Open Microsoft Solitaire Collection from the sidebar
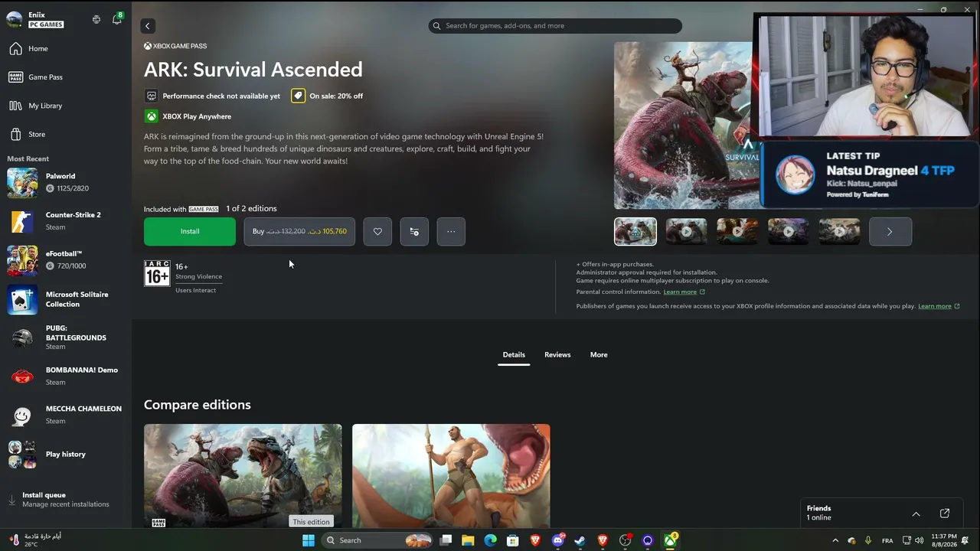Viewport: 980px width, 551px height. click(x=65, y=299)
